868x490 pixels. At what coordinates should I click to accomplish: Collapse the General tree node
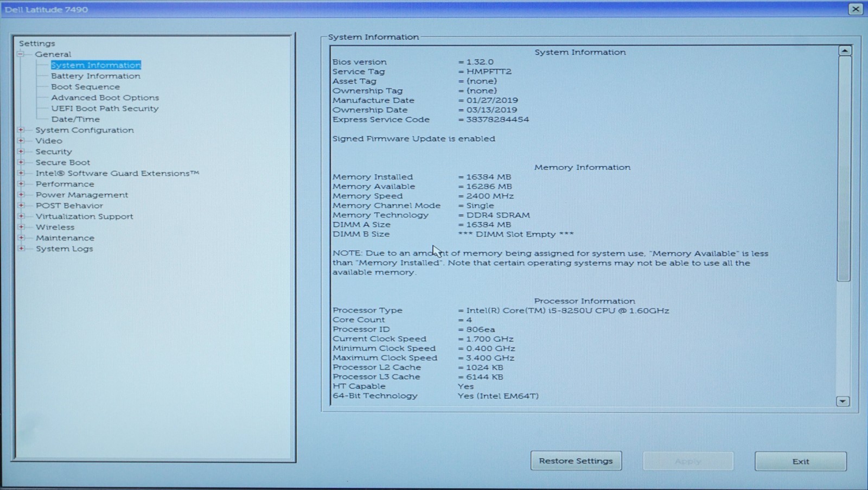pyautogui.click(x=21, y=54)
